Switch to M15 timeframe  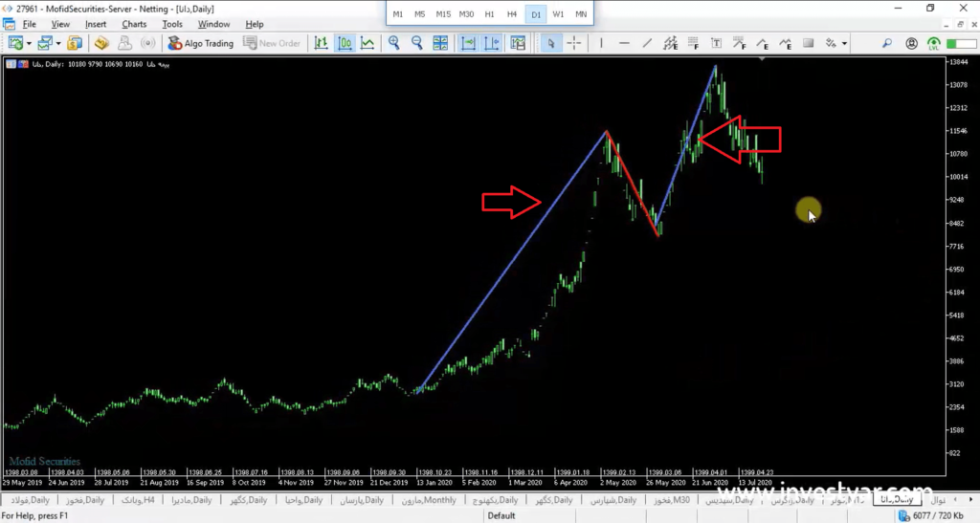[443, 13]
